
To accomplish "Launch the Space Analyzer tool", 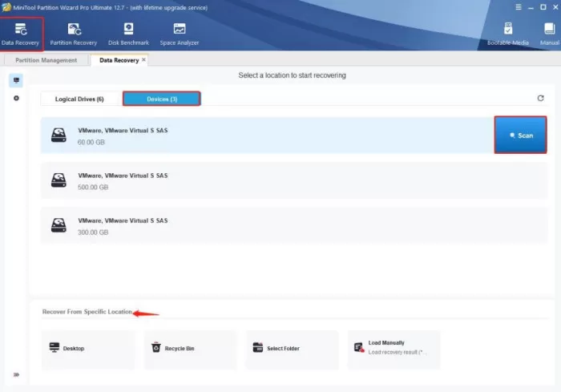I will point(180,34).
